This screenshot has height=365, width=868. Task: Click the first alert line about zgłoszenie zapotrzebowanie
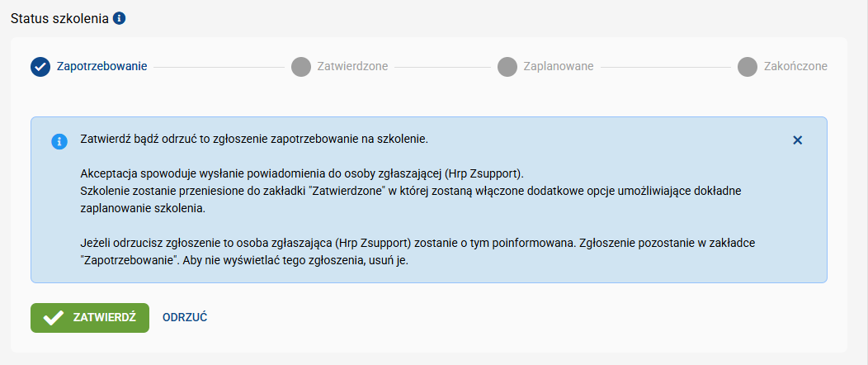254,139
